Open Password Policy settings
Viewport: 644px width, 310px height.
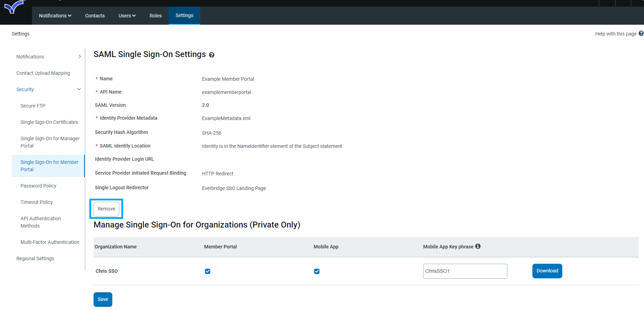[38, 186]
